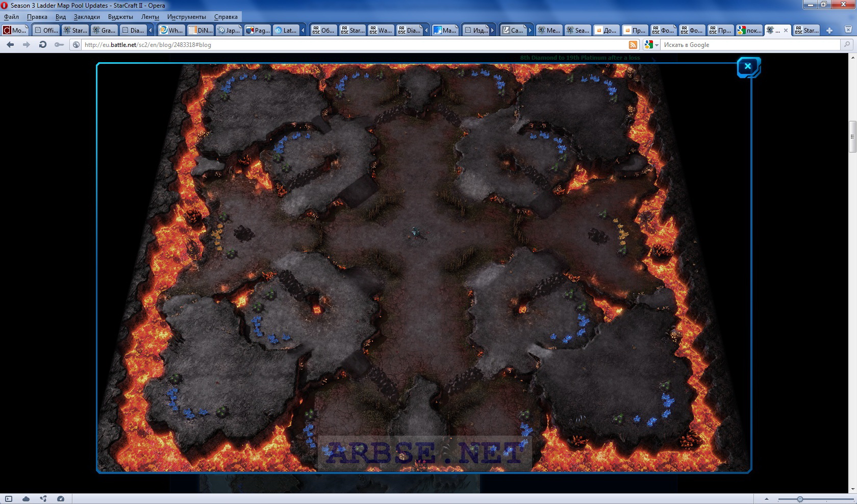Click the RSS feed icon
This screenshot has height=504, width=857.
tap(633, 45)
